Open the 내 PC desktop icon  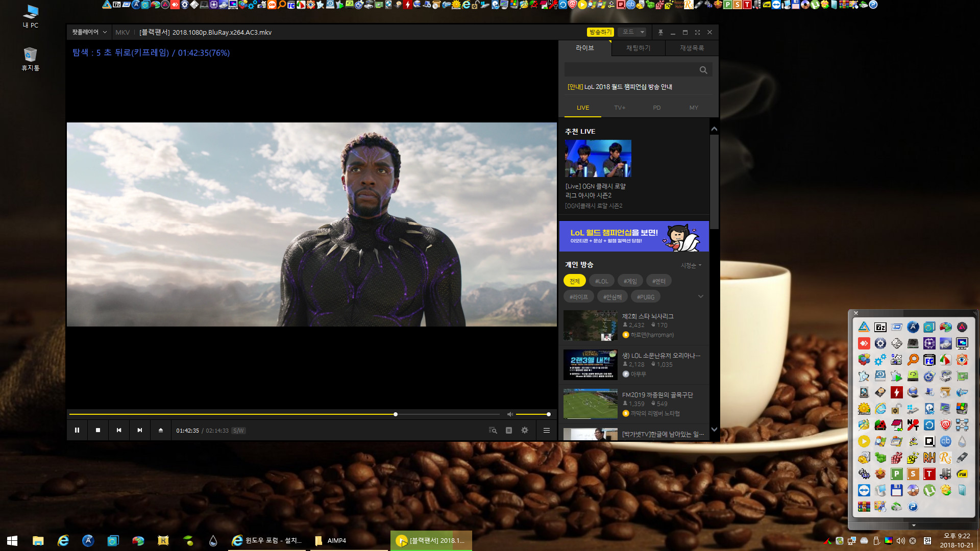pyautogui.click(x=31, y=16)
